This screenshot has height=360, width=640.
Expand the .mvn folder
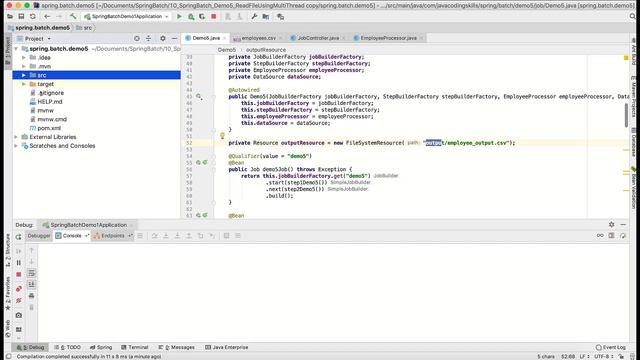pyautogui.click(x=24, y=66)
